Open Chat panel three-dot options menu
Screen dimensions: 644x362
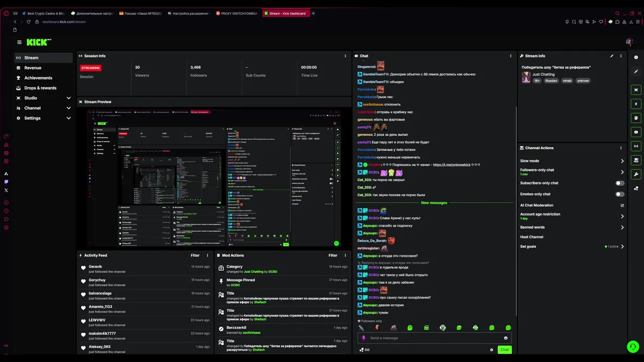click(x=511, y=56)
